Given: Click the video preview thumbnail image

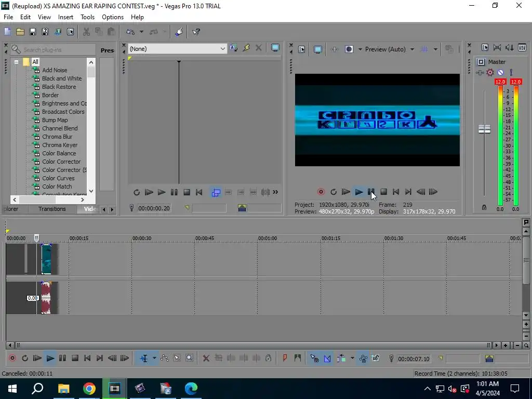Looking at the screenshot, I should 377,120.
